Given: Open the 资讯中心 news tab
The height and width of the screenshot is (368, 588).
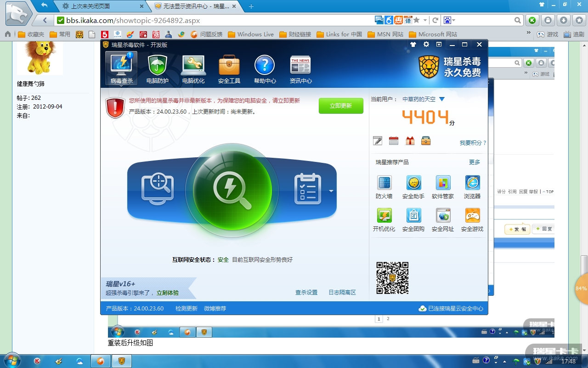Looking at the screenshot, I should click(x=301, y=69).
